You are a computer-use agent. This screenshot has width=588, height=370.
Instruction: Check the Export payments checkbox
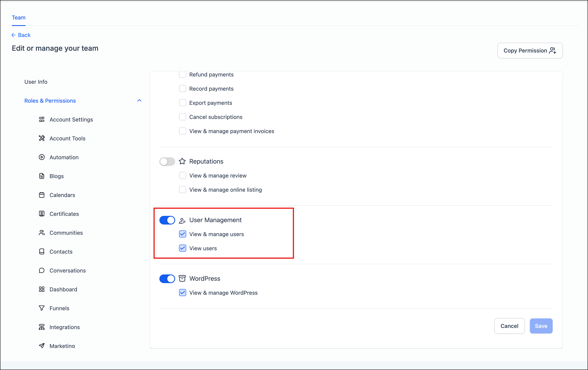[x=182, y=103]
